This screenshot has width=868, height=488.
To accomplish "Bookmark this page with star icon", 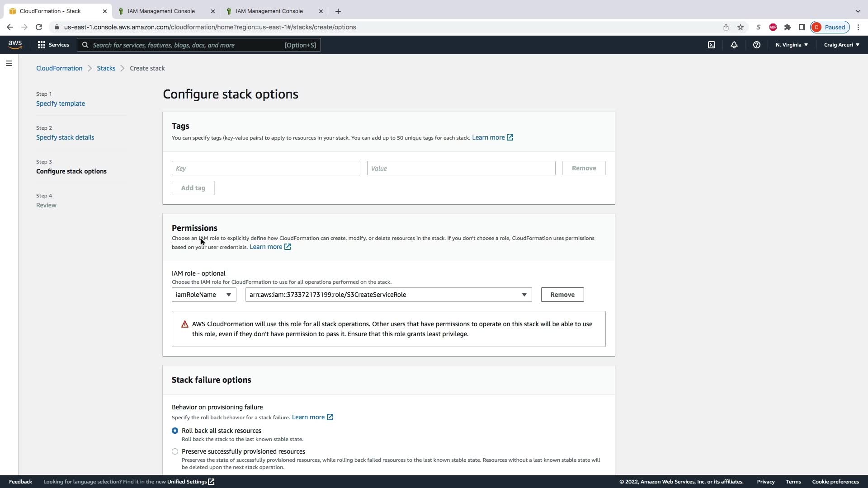I will coord(741,27).
